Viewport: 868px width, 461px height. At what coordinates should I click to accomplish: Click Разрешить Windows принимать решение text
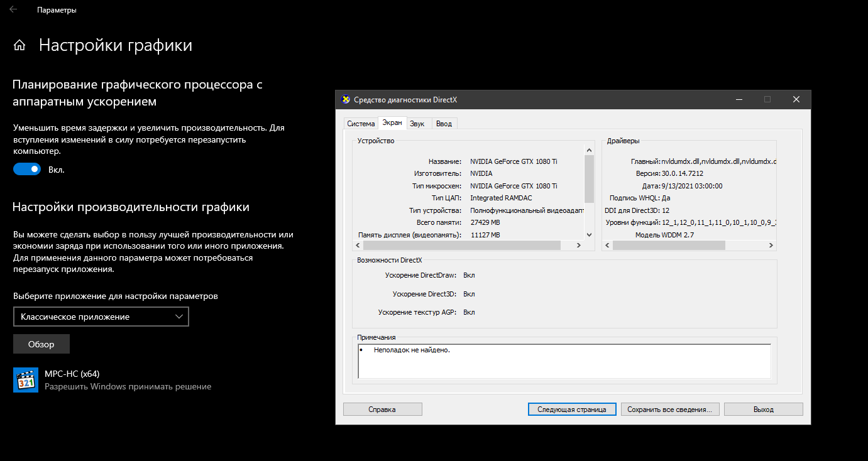click(128, 386)
